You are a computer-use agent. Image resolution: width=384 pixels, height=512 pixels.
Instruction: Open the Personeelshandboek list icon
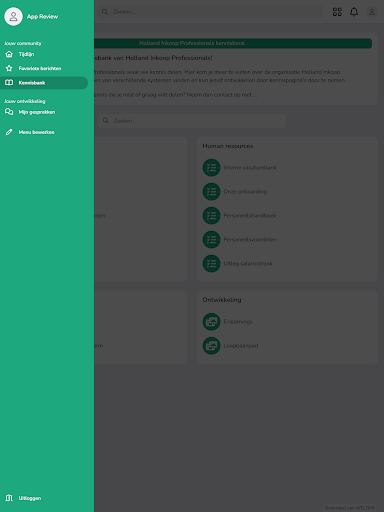pyautogui.click(x=211, y=216)
